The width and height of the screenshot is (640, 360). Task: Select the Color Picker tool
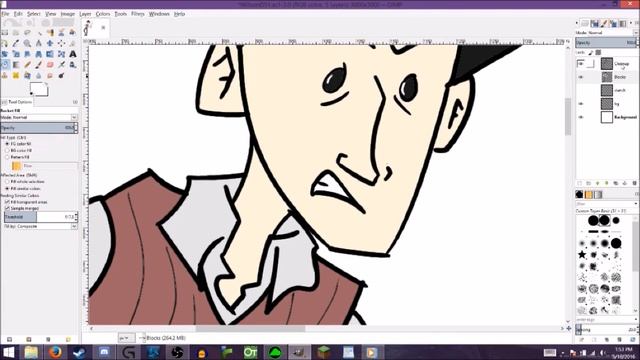[x=16, y=43]
